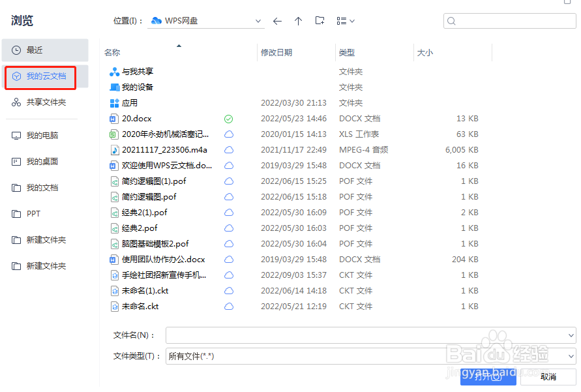Select the file 经典2.pof

coord(140,228)
